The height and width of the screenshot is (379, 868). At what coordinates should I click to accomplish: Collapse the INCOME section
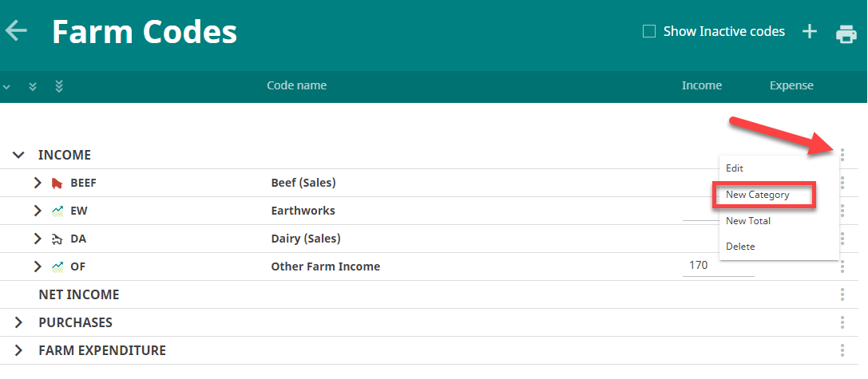click(x=18, y=156)
